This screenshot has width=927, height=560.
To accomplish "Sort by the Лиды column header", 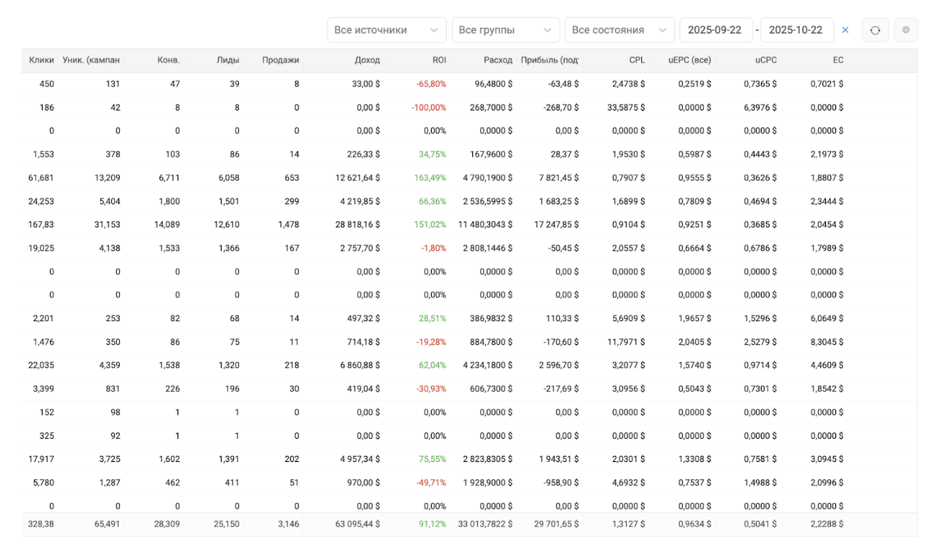I will (x=229, y=60).
